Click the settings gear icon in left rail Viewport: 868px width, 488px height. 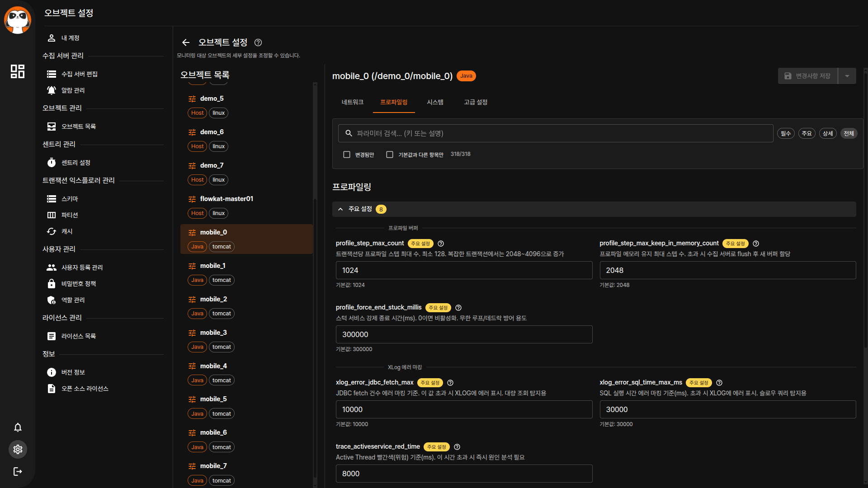click(x=18, y=449)
